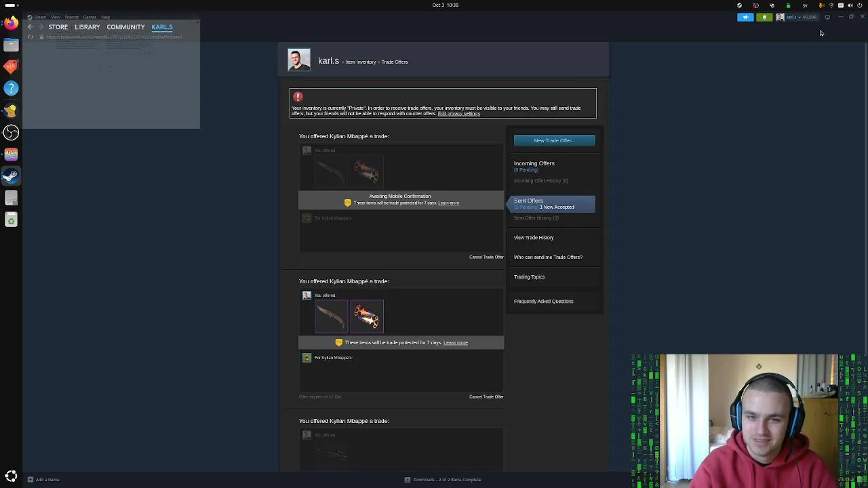Image resolution: width=868 pixels, height=488 pixels.
Task: Click the Downloads 2 of 2 Items Complete status
Action: click(447, 479)
